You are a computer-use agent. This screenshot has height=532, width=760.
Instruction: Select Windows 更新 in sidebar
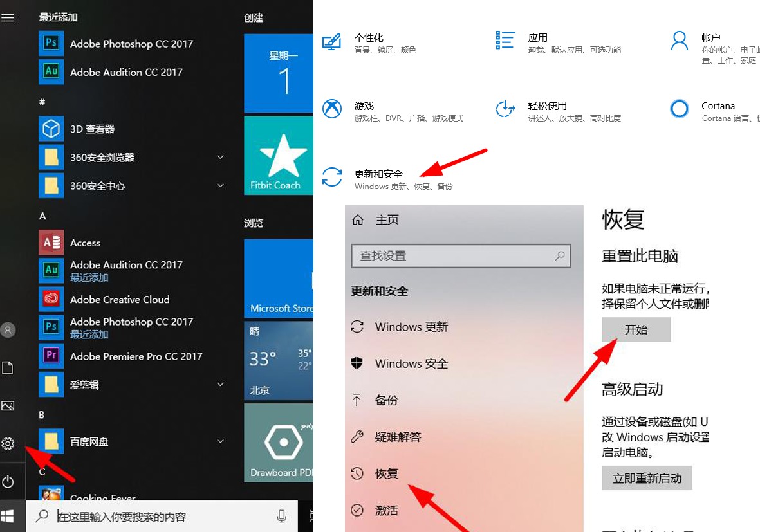400,327
